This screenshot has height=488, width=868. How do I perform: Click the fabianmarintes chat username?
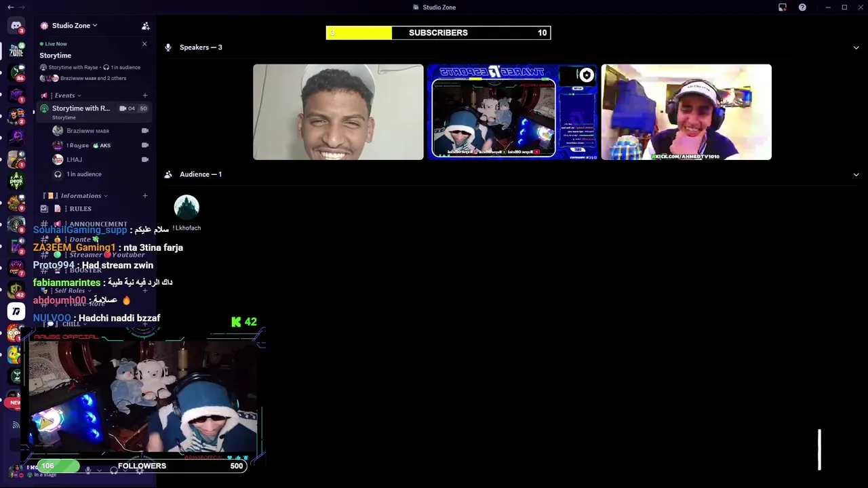point(66,283)
